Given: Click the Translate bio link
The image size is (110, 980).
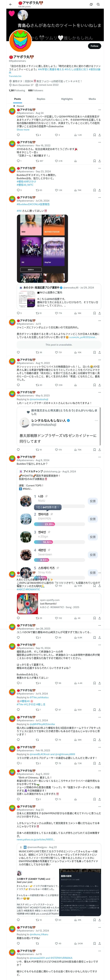Looking at the screenshot, I should pos(15,76).
